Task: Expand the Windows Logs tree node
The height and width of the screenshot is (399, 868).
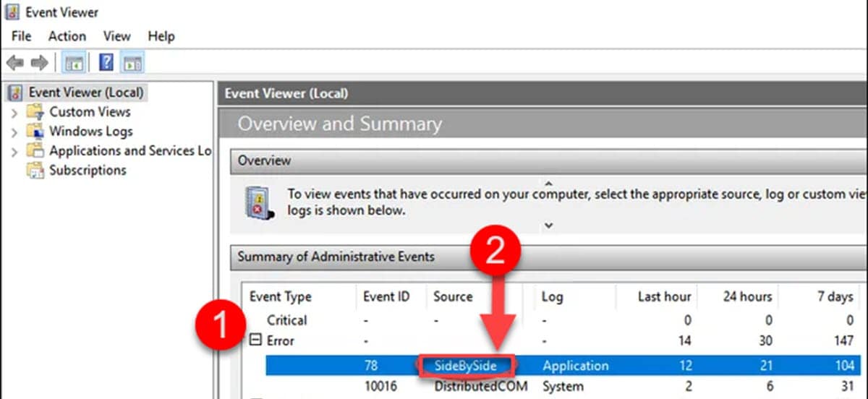Action: pos(14,132)
